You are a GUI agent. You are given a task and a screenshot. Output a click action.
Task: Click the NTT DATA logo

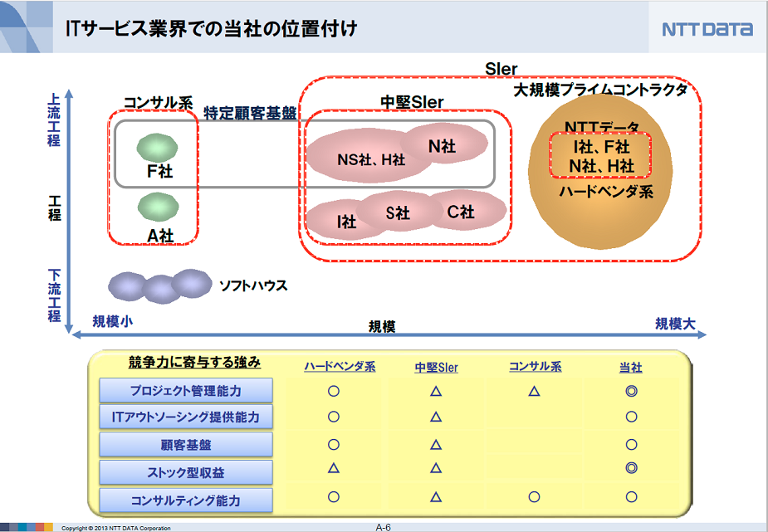click(707, 29)
